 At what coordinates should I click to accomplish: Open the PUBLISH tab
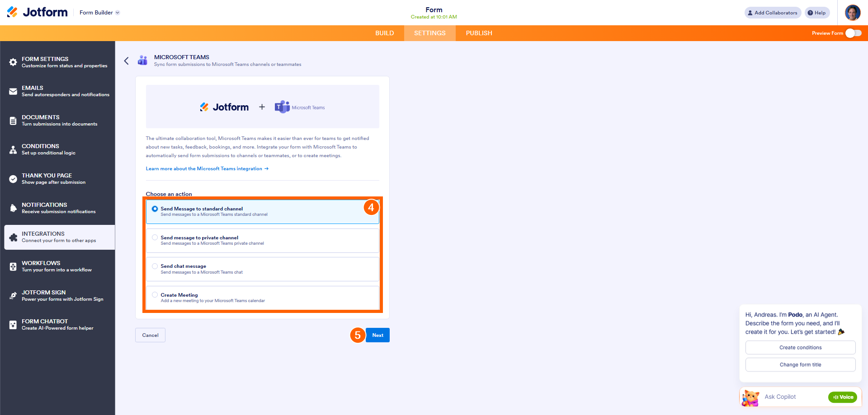(479, 33)
